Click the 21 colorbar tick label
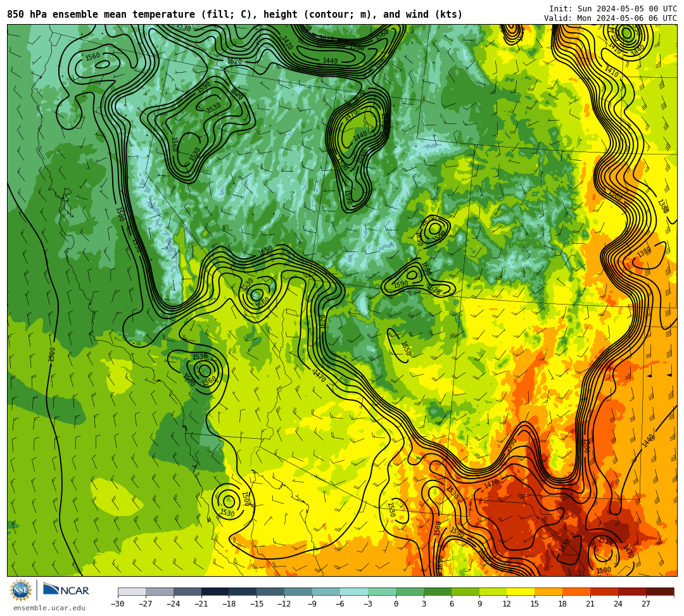 click(591, 604)
